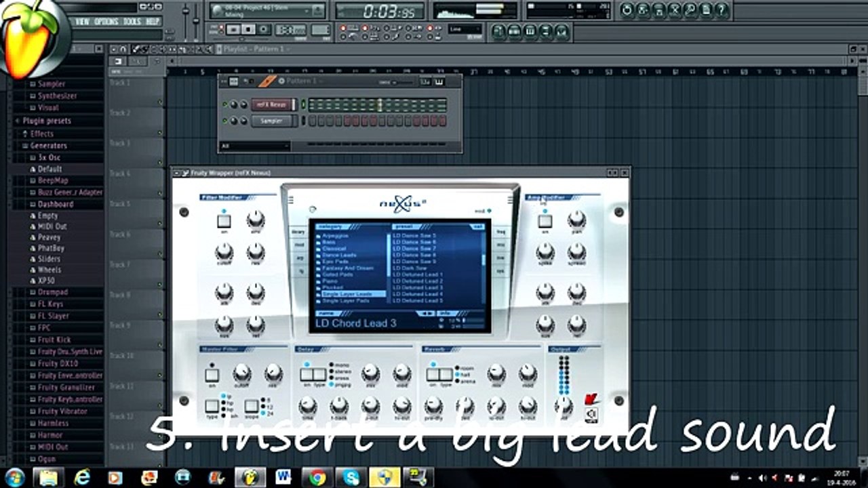Open the TOOLS menu

pos(132,22)
